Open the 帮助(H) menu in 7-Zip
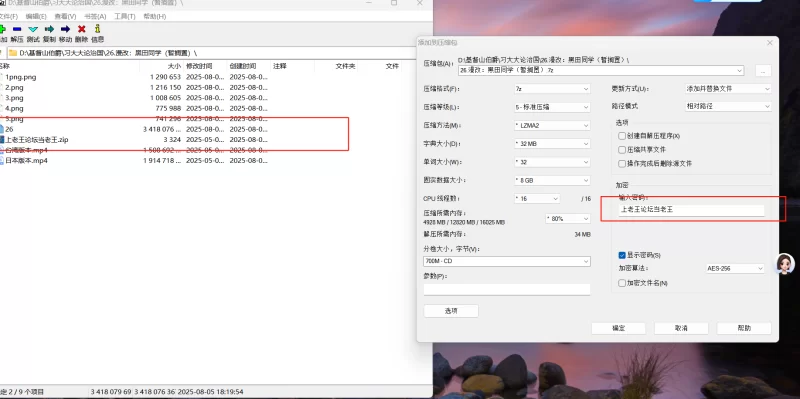The height and width of the screenshot is (399, 800). 155,16
